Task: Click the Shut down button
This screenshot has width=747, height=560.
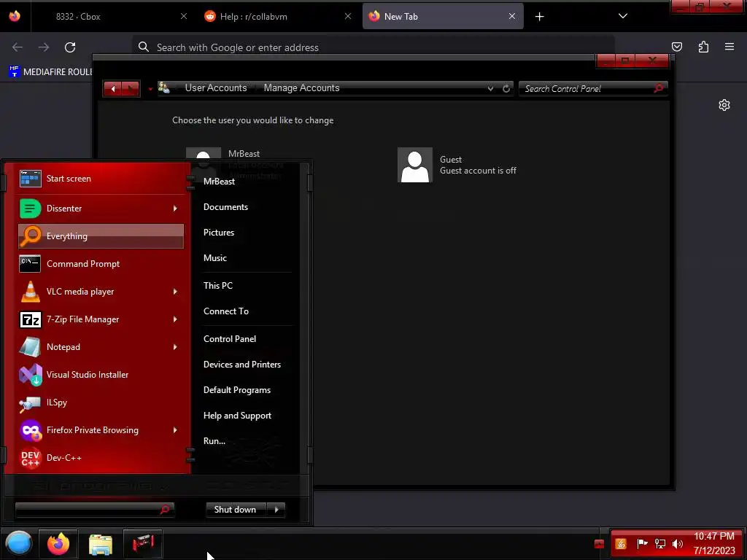Action: tap(237, 510)
